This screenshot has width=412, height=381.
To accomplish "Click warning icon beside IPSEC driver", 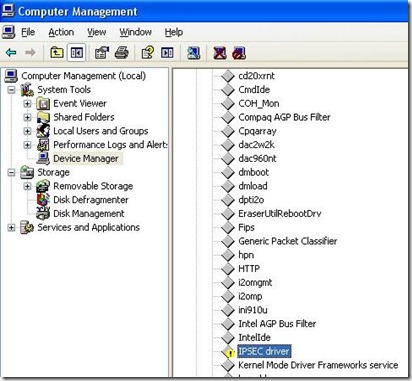I will (x=228, y=352).
